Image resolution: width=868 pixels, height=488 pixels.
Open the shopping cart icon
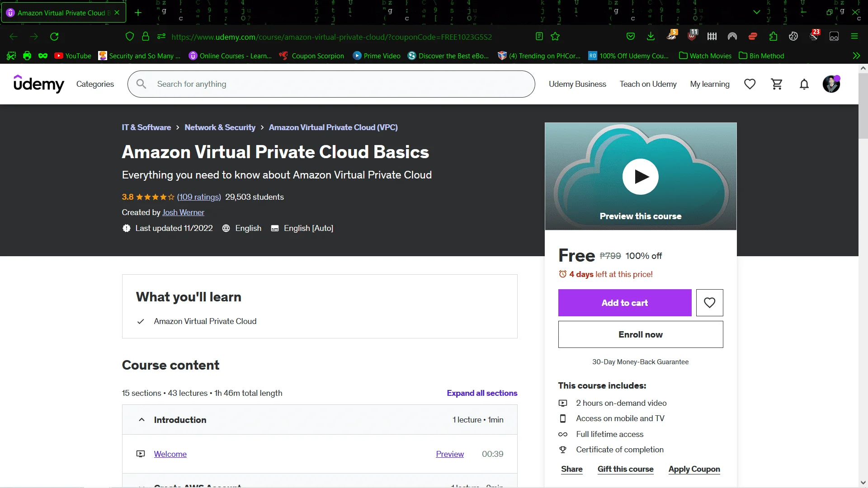pos(777,84)
